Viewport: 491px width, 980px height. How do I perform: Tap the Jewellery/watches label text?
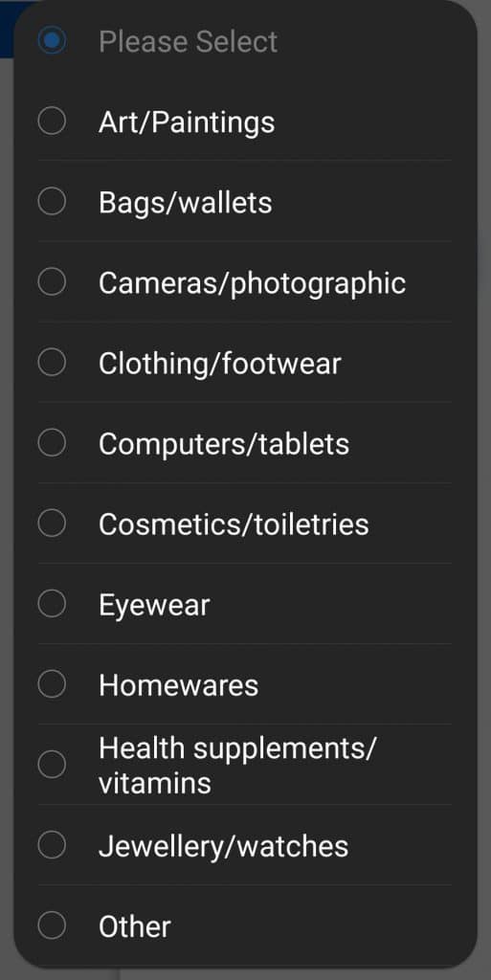tap(223, 846)
